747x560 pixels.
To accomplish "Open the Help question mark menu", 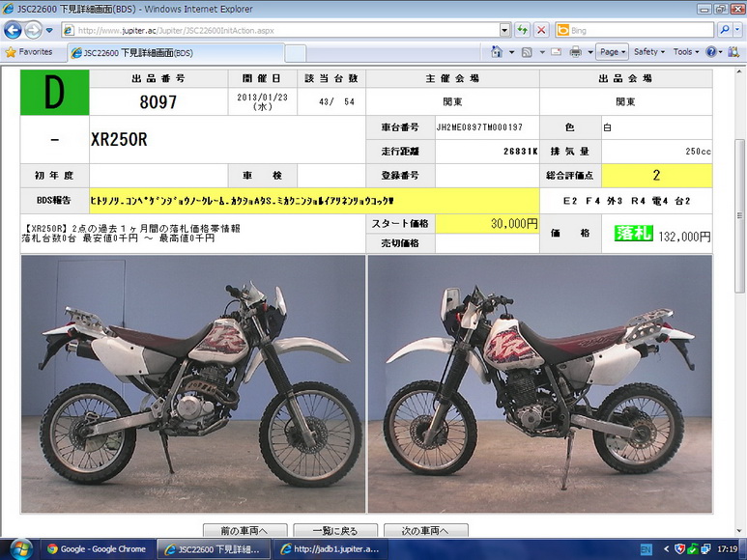I will 713,52.
